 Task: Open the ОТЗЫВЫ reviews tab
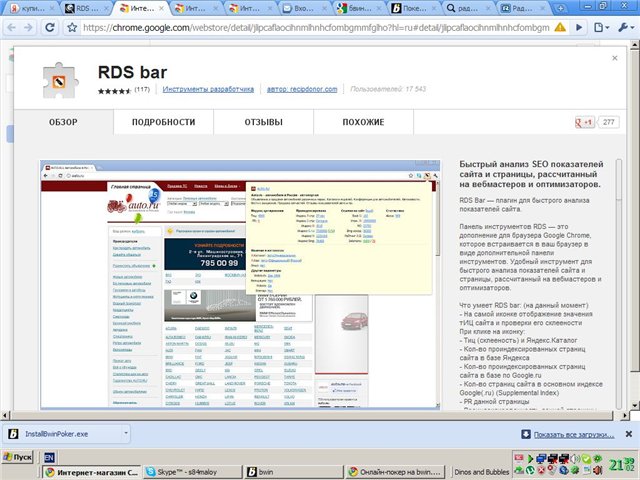point(264,122)
